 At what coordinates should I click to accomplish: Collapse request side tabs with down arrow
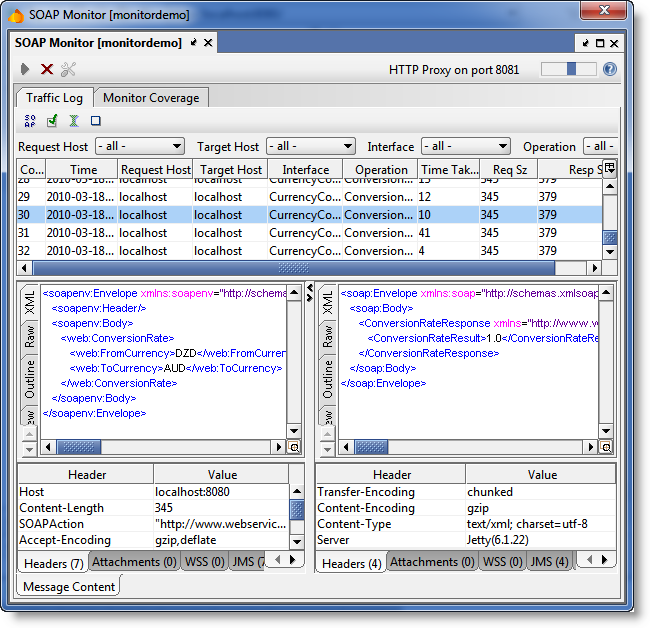pyautogui.click(x=29, y=449)
